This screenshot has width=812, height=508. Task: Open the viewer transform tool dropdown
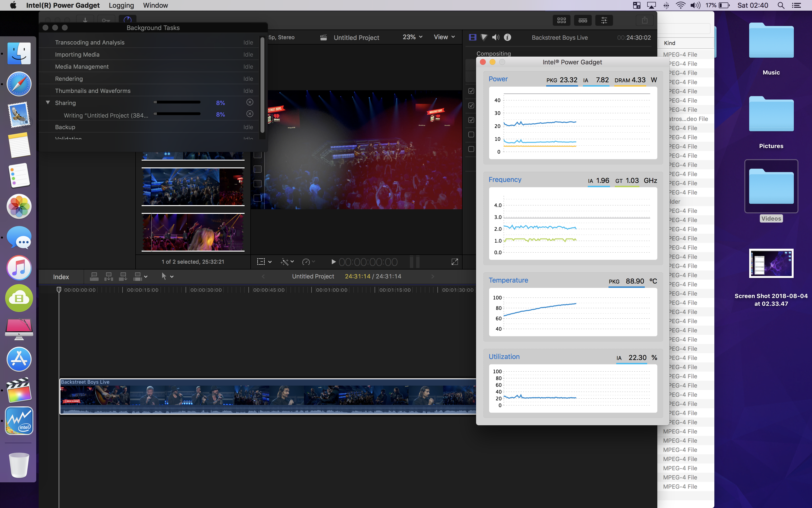264,262
